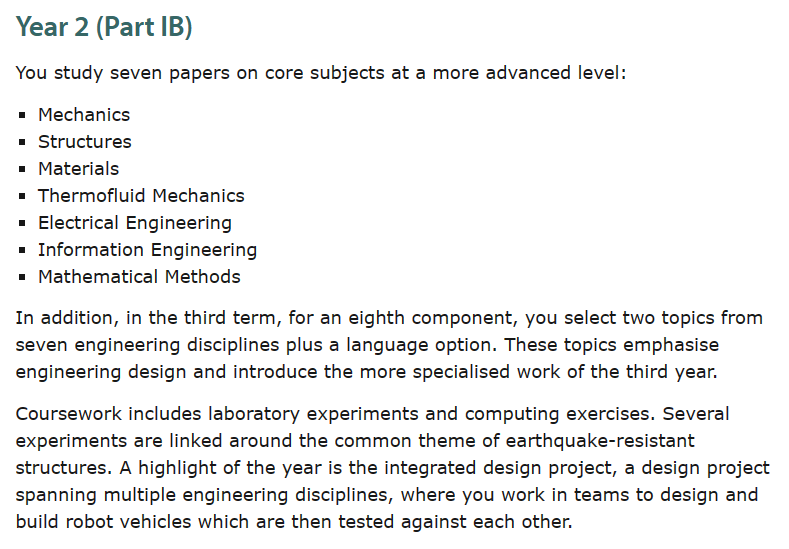
Task: Click the Thermofluid Mechanics list item
Action: [141, 196]
